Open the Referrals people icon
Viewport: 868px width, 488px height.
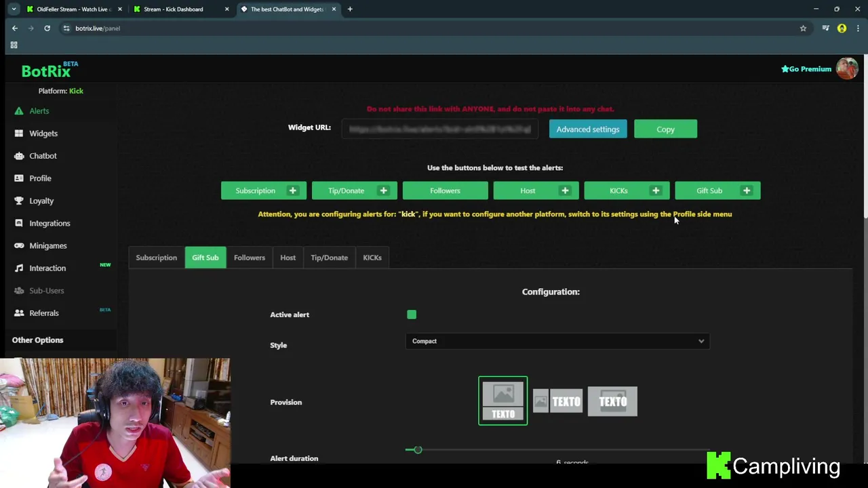(x=18, y=313)
